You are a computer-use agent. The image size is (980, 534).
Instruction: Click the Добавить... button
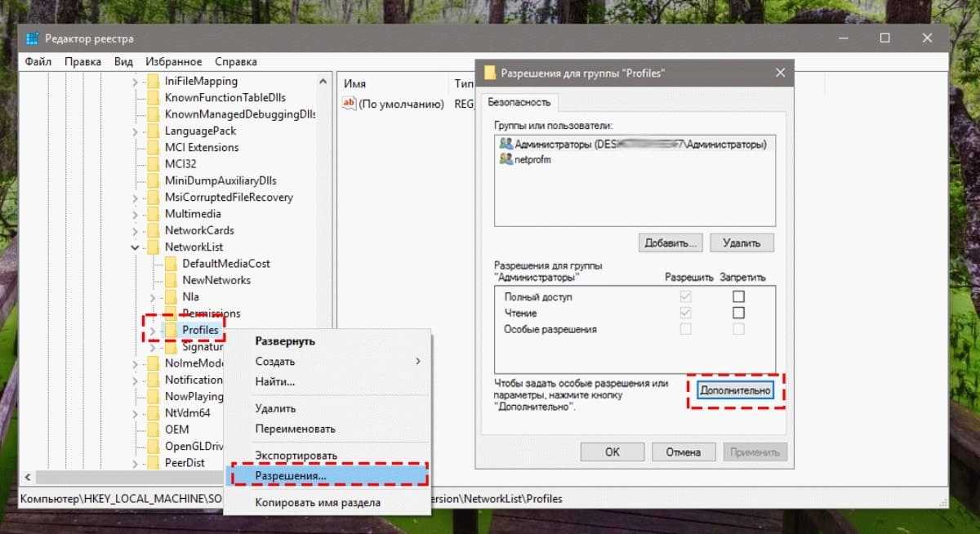click(670, 243)
